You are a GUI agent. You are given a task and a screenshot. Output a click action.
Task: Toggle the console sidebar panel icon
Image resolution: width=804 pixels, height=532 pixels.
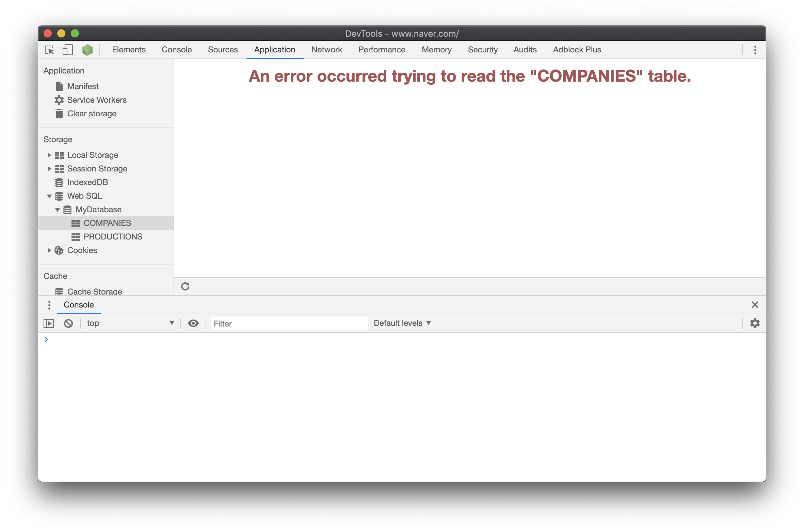[x=49, y=323]
